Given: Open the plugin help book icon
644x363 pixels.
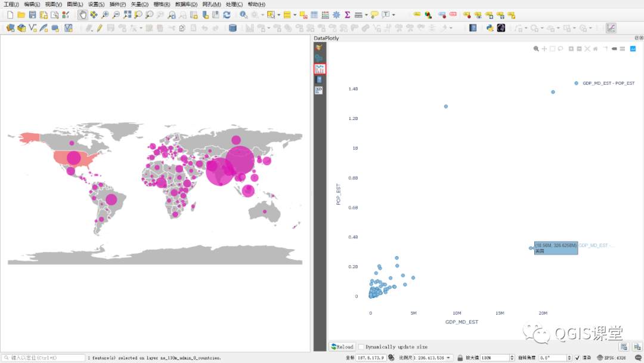Looking at the screenshot, I should (473, 28).
